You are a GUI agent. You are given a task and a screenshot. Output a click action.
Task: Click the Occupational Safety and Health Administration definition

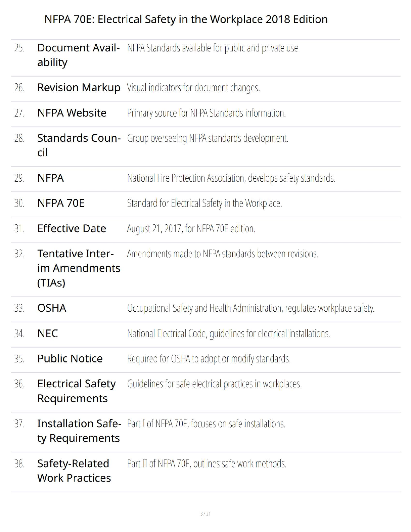pyautogui.click(x=250, y=308)
